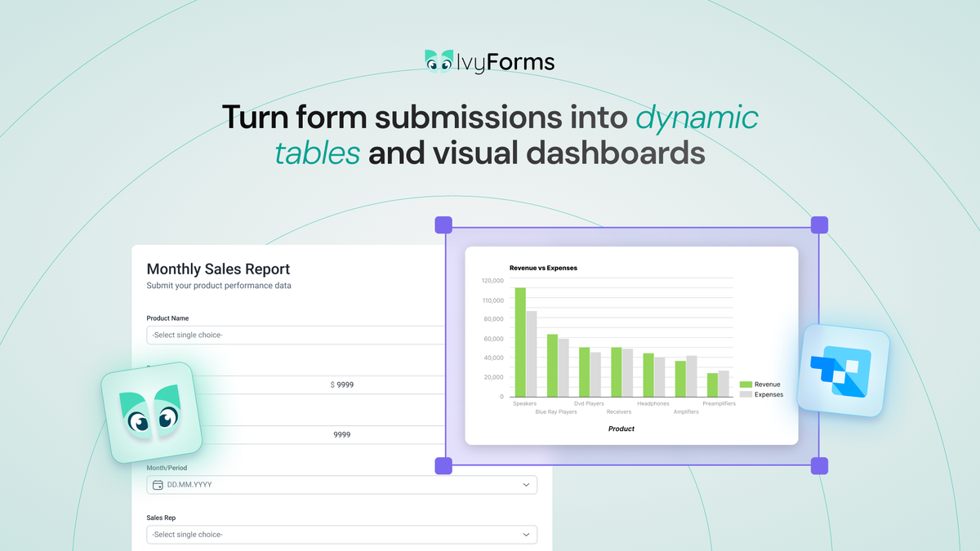This screenshot has height=551, width=980.
Task: Click the Revenue vs Expenses chart title
Action: click(x=543, y=268)
